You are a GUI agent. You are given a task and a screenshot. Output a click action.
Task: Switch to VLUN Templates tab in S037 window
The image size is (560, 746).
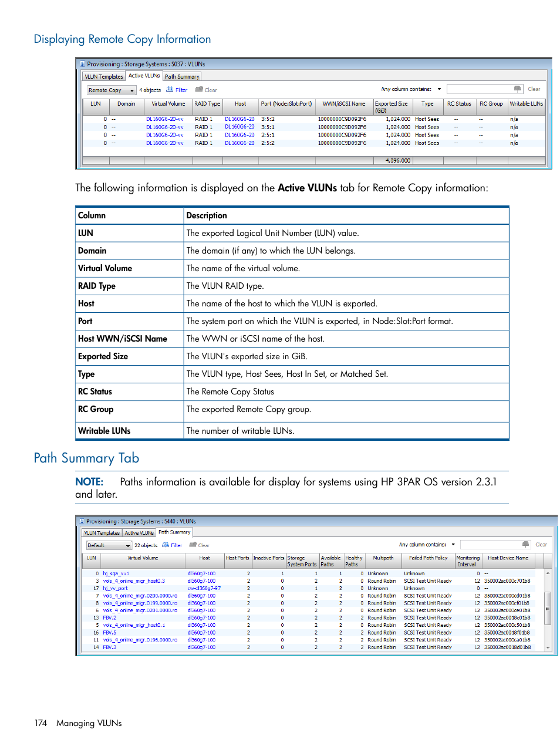pyautogui.click(x=104, y=76)
